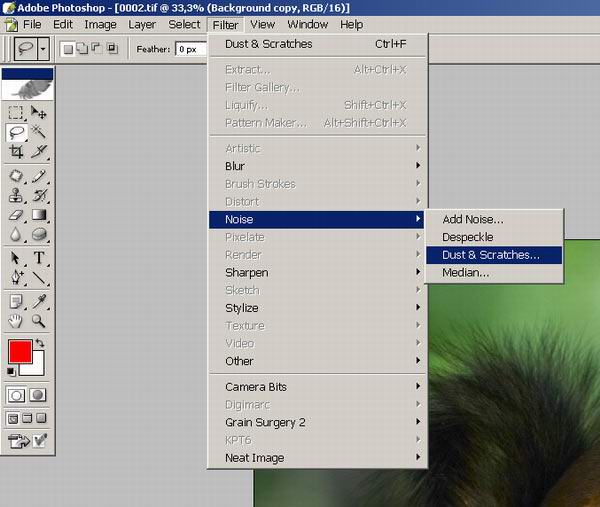Select the Lasso tool in toolbox

16,132
